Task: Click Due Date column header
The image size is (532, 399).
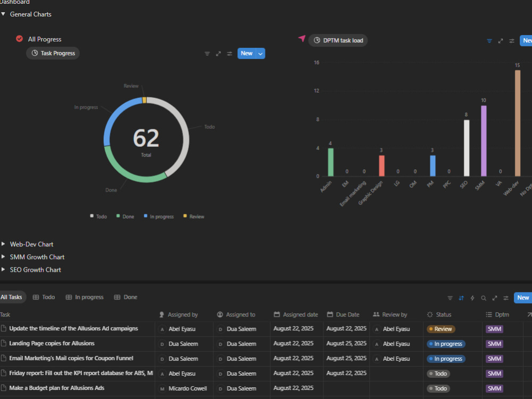Action: click(x=343, y=314)
